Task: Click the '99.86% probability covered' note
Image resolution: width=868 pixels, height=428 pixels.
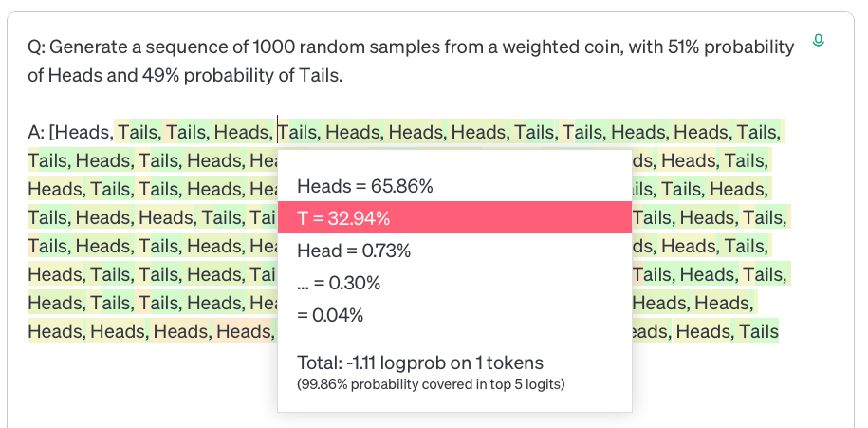Action: [431, 384]
